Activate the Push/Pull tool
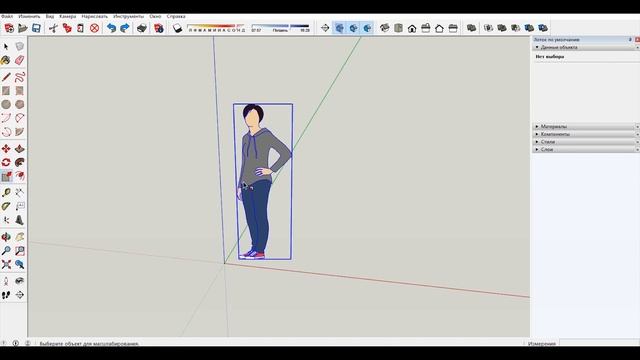Image resolution: width=640 pixels, height=360 pixels. 20,149
